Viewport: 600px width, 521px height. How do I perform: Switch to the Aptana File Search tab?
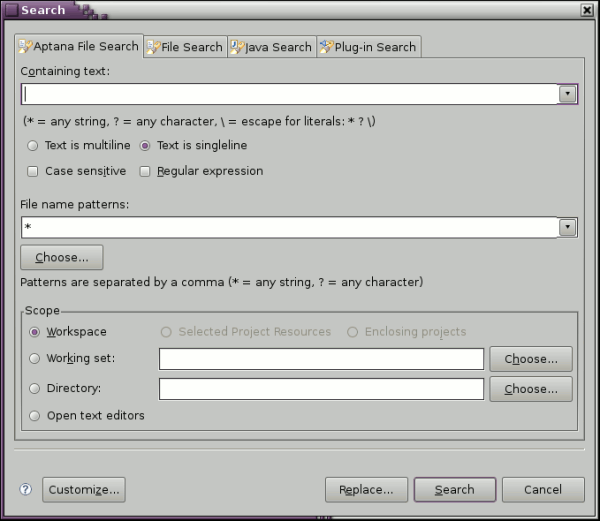[79, 46]
